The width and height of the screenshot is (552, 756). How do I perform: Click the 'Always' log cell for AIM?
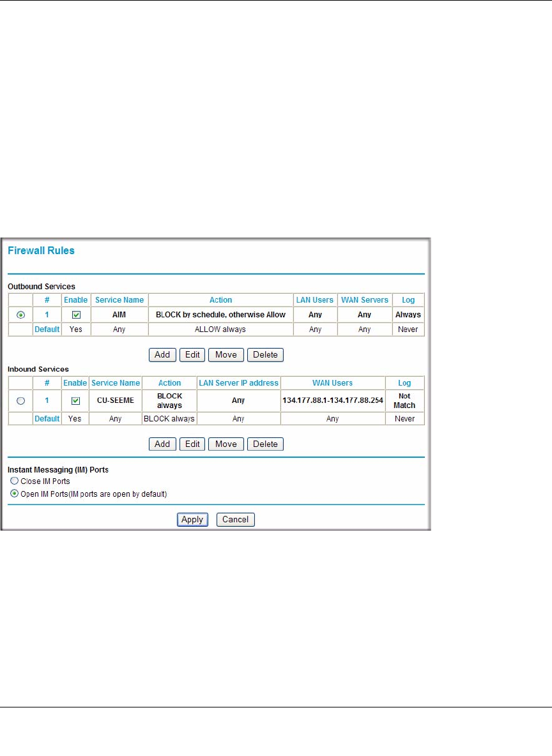coord(408,315)
